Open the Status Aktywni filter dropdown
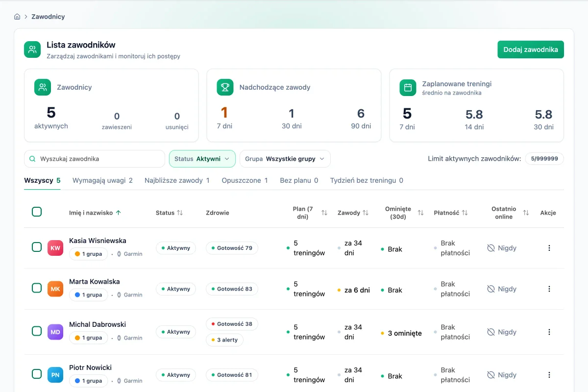 (202, 159)
